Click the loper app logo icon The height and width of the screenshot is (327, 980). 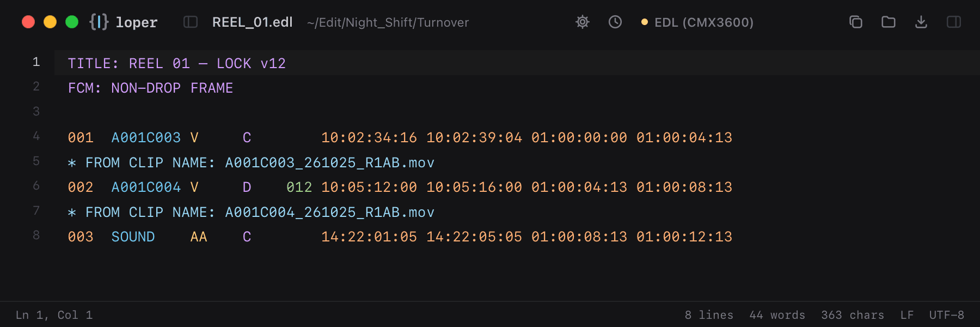(99, 22)
